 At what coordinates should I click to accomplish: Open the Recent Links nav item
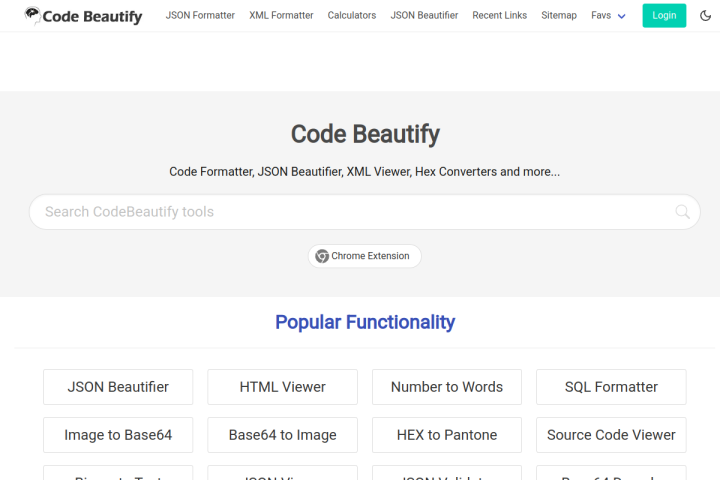pyautogui.click(x=500, y=16)
